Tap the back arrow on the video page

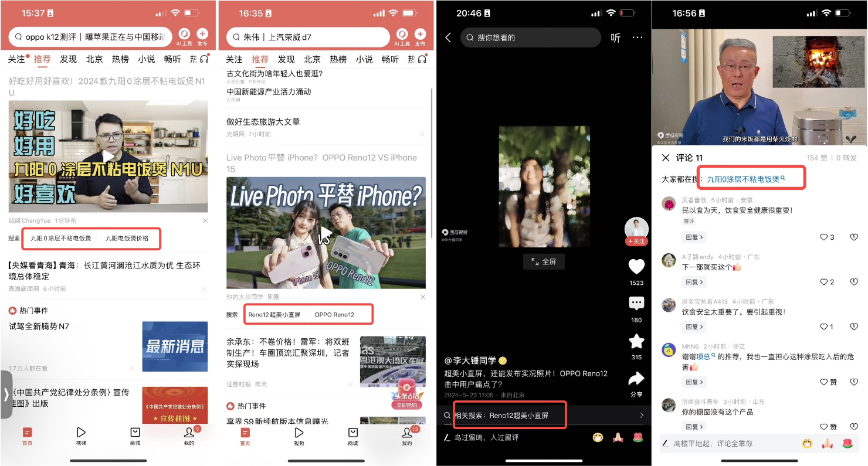coord(449,38)
